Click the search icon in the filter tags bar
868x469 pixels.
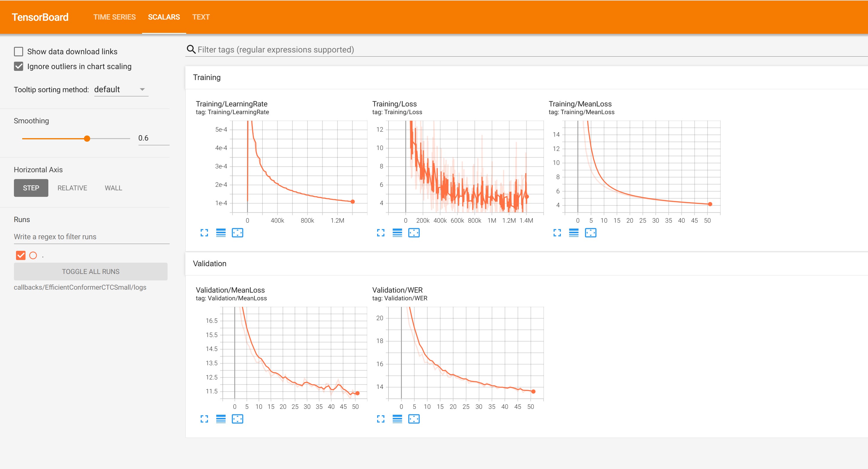(x=191, y=50)
